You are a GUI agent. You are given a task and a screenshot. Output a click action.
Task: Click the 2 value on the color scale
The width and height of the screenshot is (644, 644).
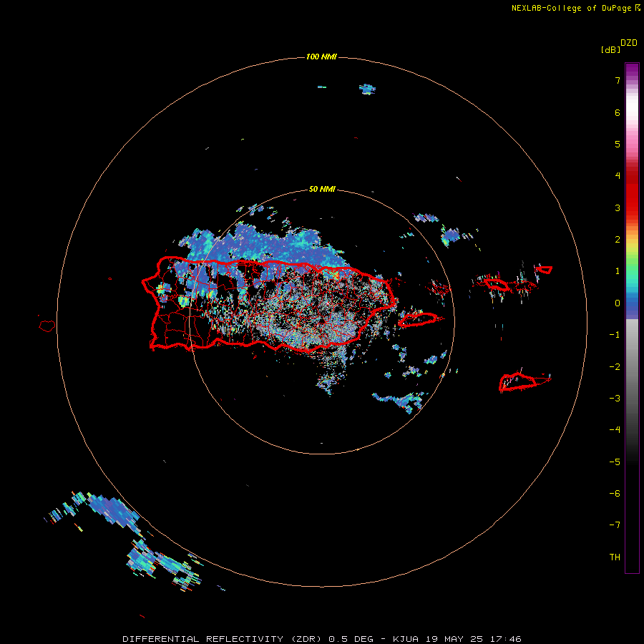(618, 240)
